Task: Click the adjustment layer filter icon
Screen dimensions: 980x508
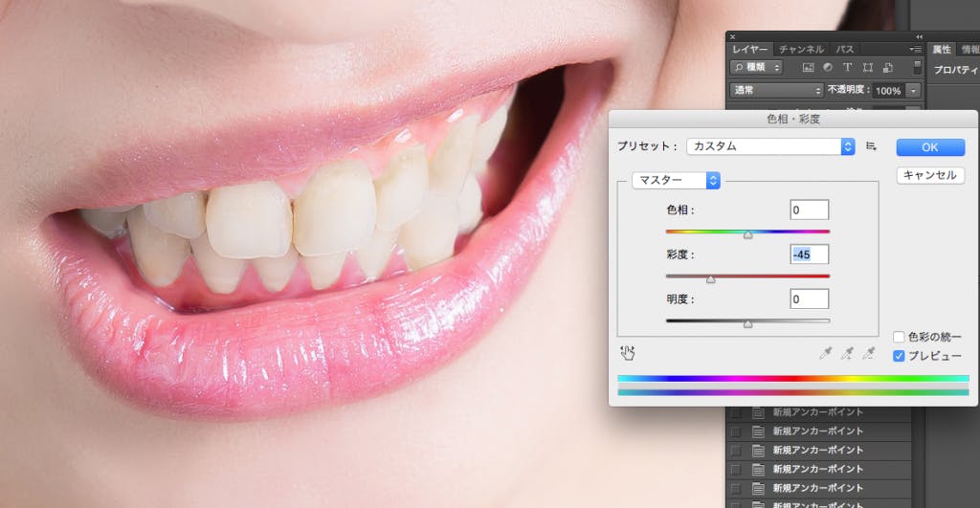Action: point(828,68)
